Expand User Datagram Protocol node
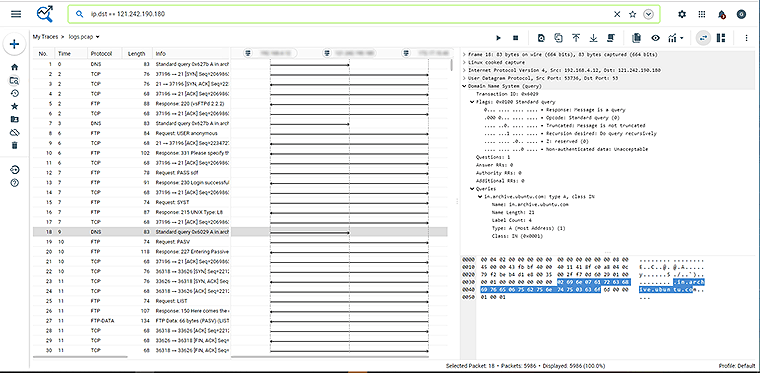760x373 pixels. coord(464,78)
